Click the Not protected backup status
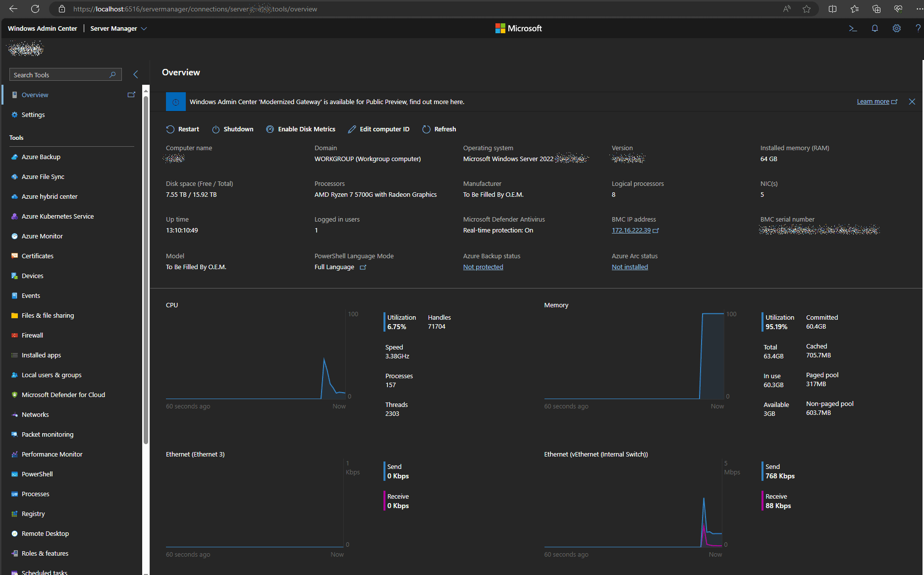 pyautogui.click(x=483, y=267)
